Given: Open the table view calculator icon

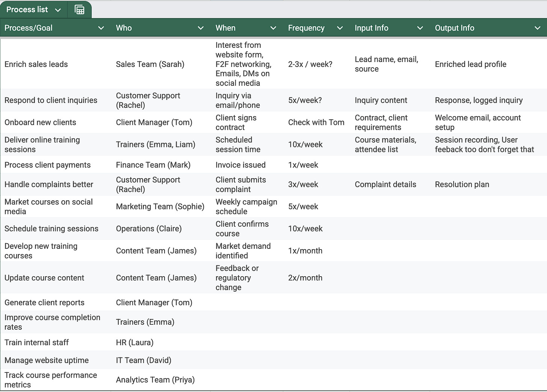Looking at the screenshot, I should 79,10.
